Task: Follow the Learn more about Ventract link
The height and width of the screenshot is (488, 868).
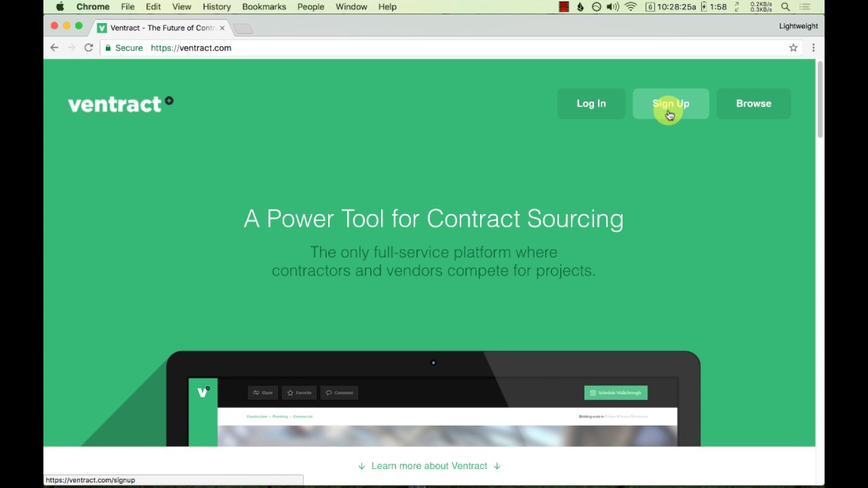Action: (429, 466)
